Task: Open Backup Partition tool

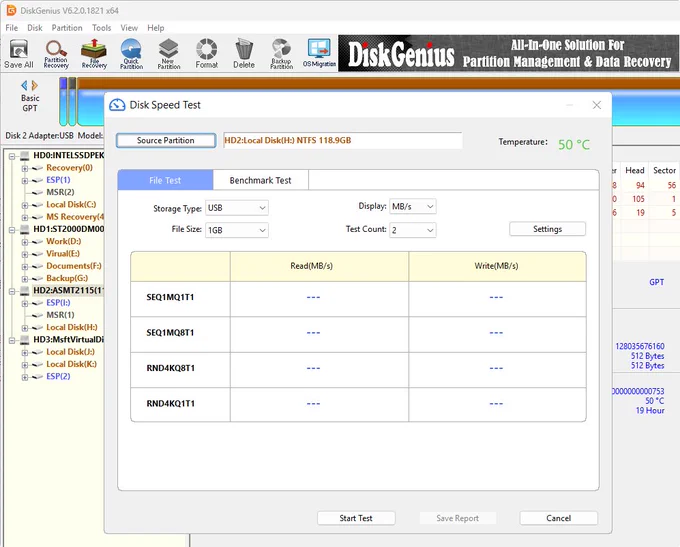Action: 281,54
